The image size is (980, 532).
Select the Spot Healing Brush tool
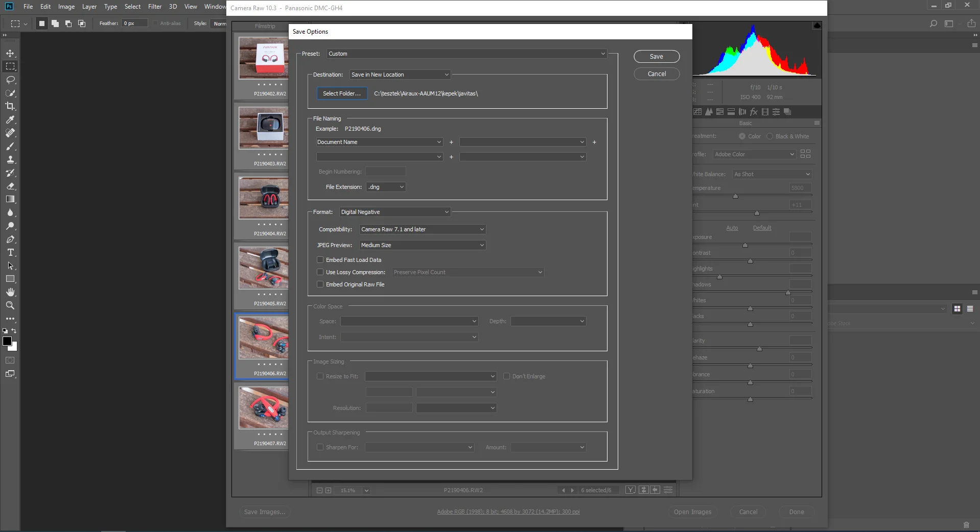10,133
